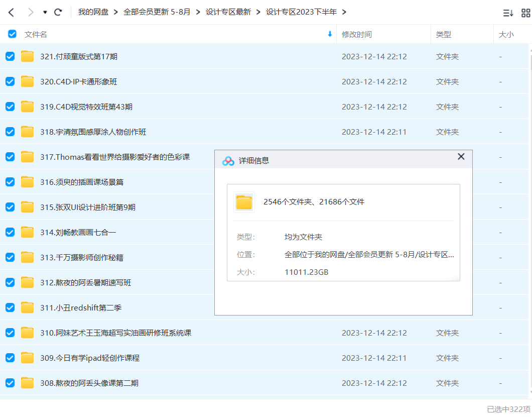Click the folder icon in details dialog
532x417 pixels.
click(x=244, y=202)
